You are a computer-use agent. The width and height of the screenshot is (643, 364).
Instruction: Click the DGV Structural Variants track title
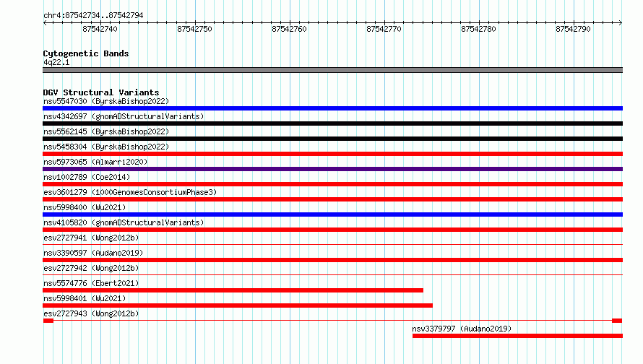(x=101, y=92)
